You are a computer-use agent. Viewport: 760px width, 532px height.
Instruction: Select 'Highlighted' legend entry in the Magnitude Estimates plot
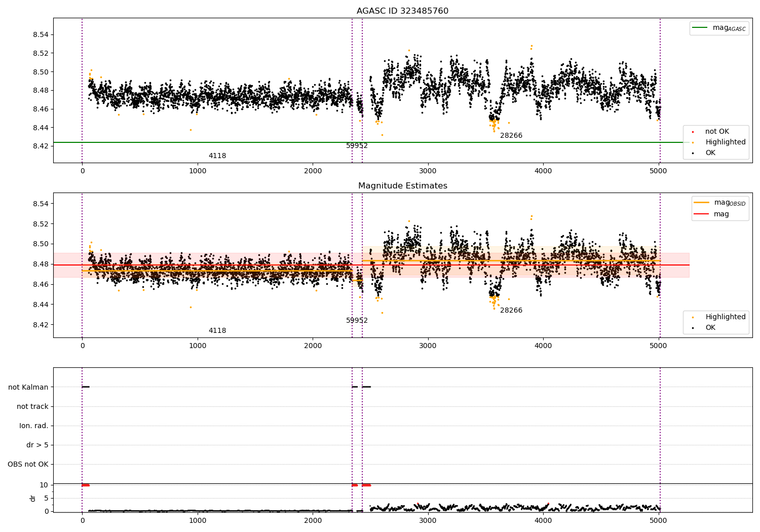726,317
